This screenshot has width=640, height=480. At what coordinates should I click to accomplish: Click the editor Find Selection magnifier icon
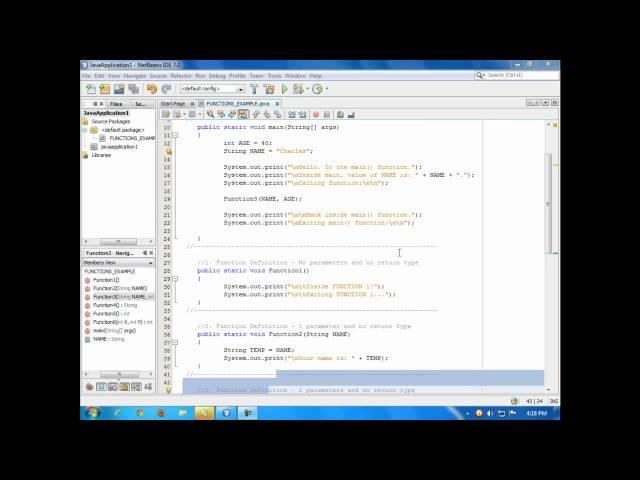point(210,115)
